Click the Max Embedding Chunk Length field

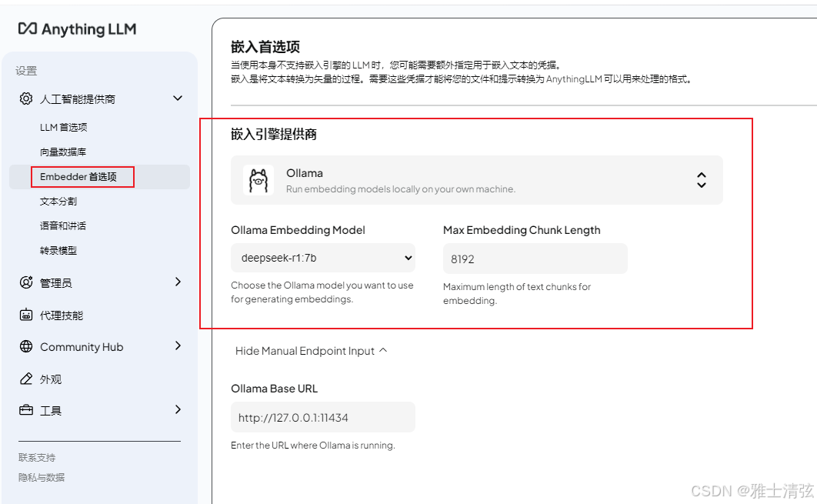[x=535, y=259]
